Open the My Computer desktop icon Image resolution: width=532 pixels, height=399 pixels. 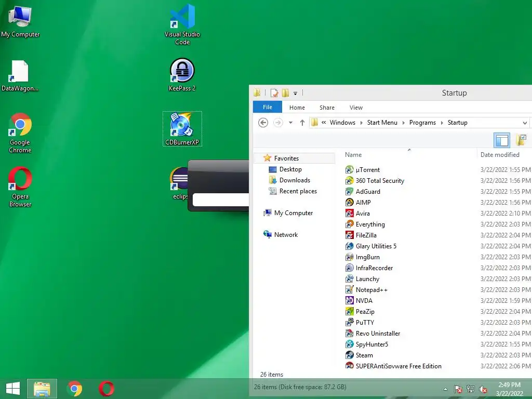click(x=20, y=22)
